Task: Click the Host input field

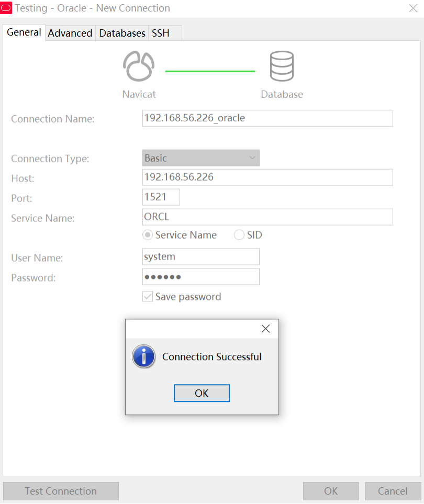Action: click(267, 177)
